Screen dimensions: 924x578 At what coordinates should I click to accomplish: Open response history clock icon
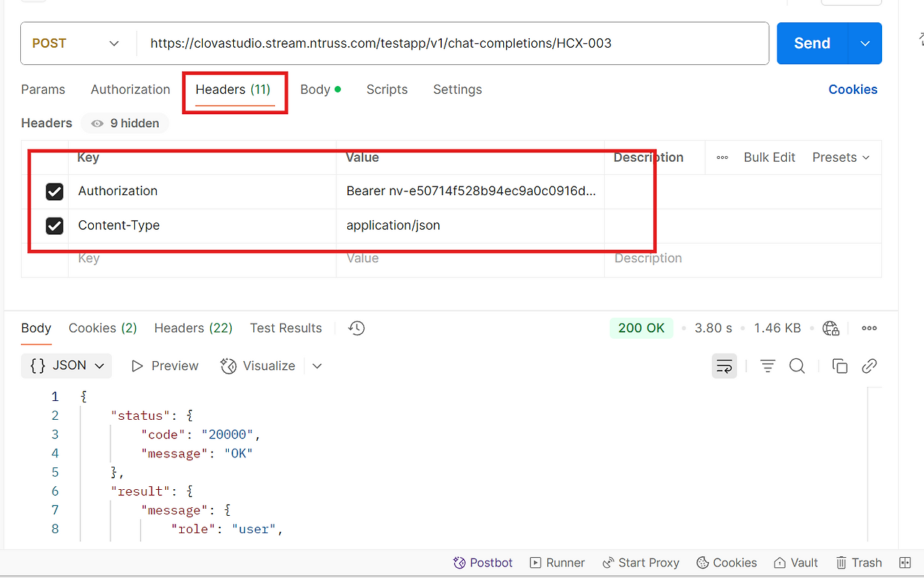coord(356,328)
